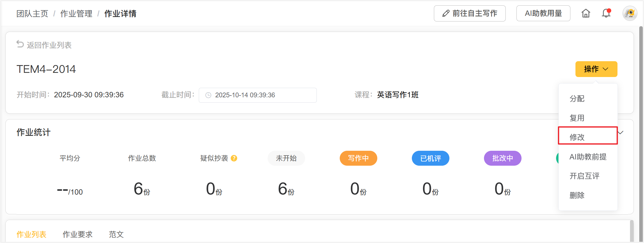
Task: Select 分配 from the operations menu
Action: pos(577,99)
